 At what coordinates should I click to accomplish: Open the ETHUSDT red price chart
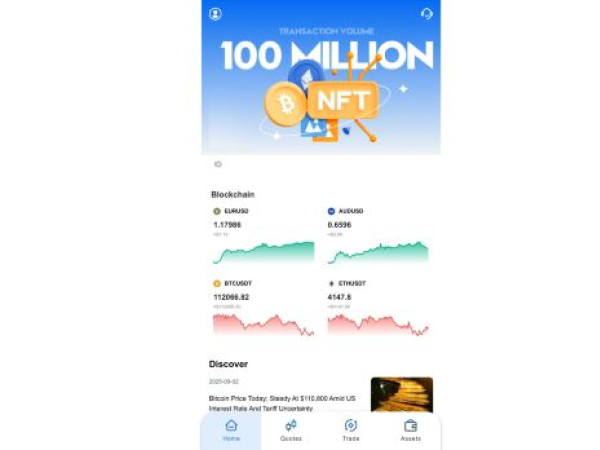378,325
